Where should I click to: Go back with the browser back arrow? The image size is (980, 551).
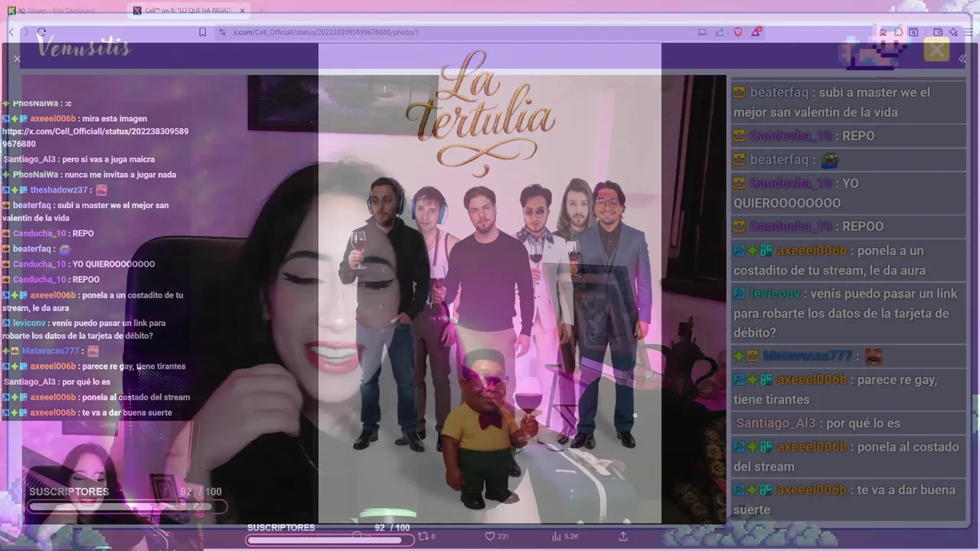pyautogui.click(x=11, y=32)
